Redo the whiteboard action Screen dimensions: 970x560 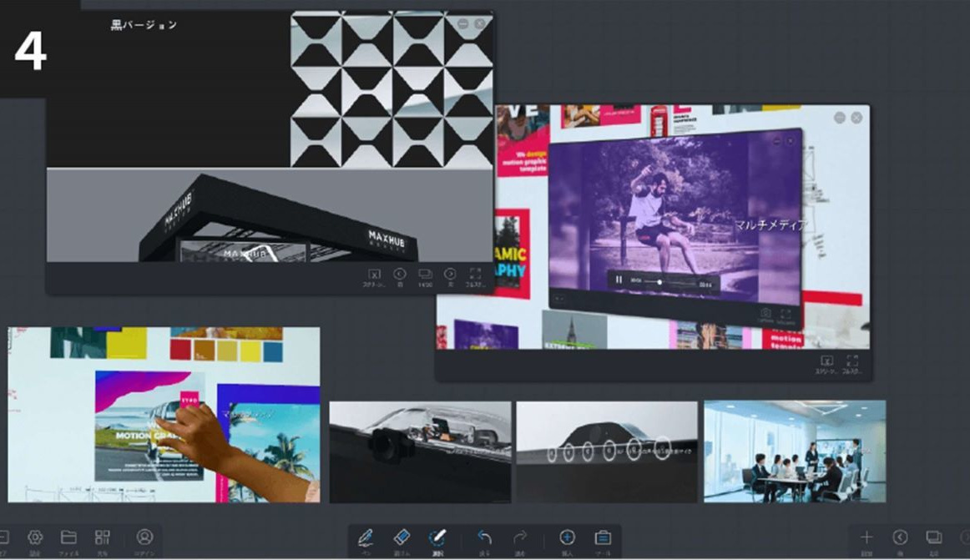[520, 537]
